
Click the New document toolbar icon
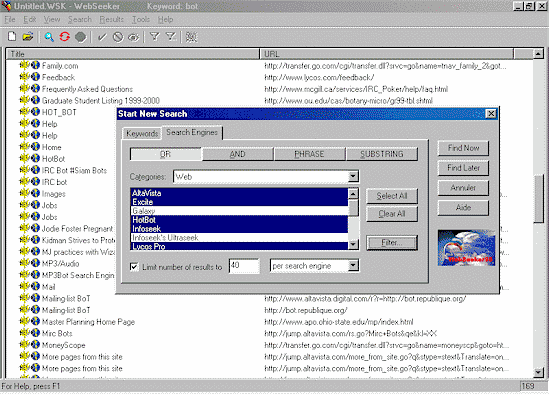pyautogui.click(x=12, y=36)
